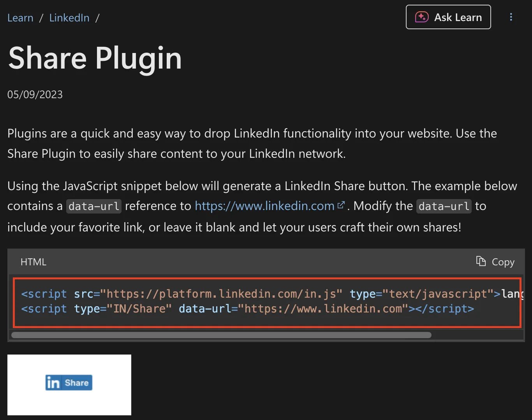Click the Share Plugin page heading
The width and height of the screenshot is (532, 420).
[95, 58]
